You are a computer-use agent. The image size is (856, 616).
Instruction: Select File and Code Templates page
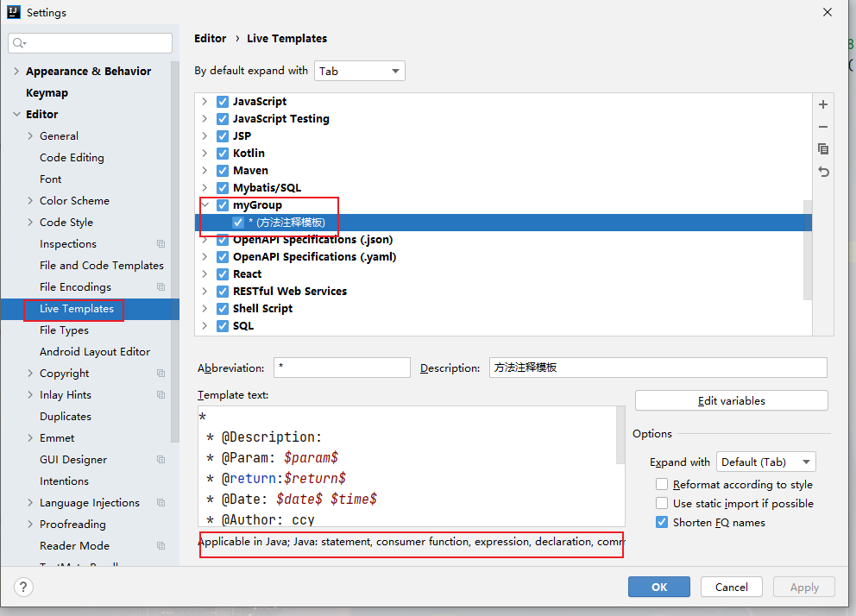102,265
